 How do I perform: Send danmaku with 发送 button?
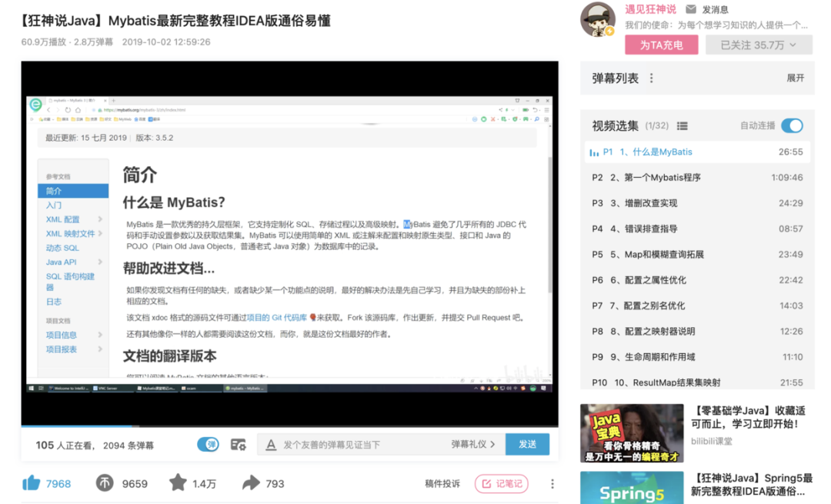pyautogui.click(x=527, y=444)
